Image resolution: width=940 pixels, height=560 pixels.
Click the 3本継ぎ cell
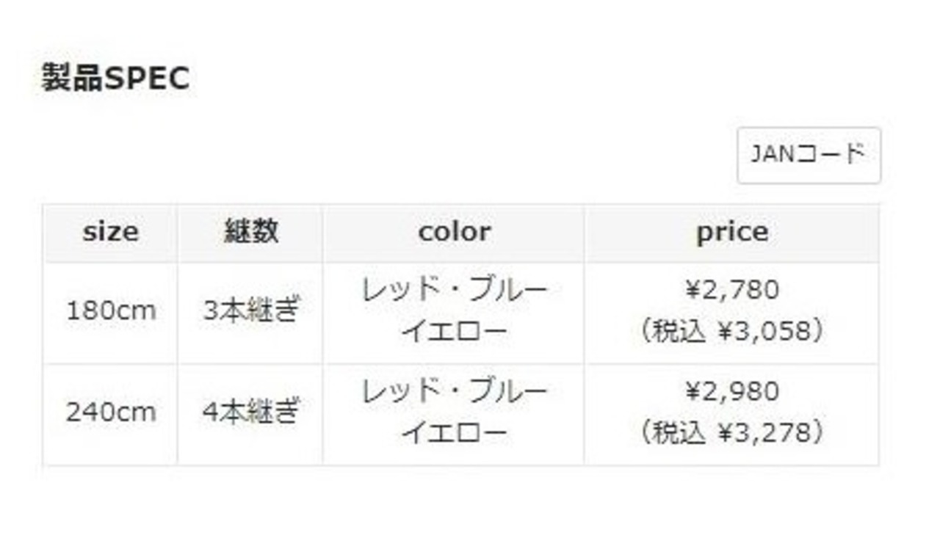tap(251, 312)
